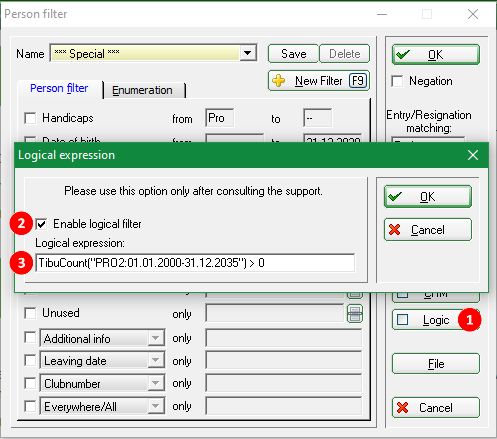This screenshot has width=497, height=439.
Task: Click the New Filter plus icon button
Action: coord(319,81)
